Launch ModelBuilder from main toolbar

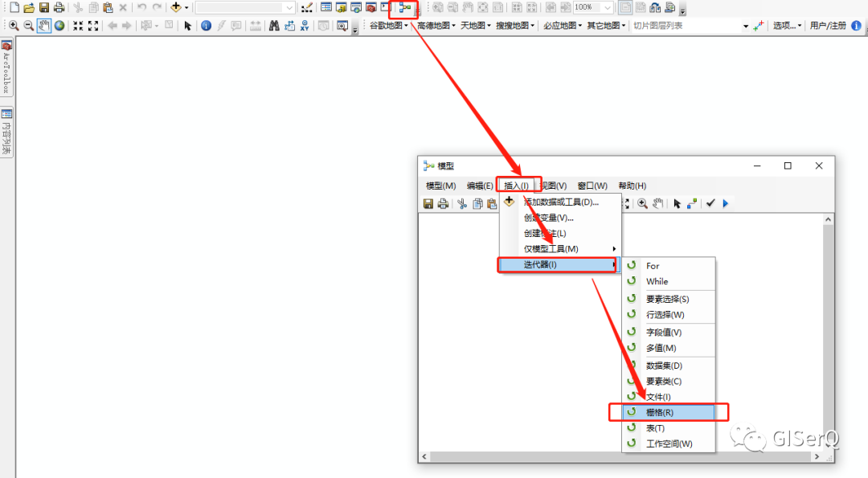tap(405, 8)
